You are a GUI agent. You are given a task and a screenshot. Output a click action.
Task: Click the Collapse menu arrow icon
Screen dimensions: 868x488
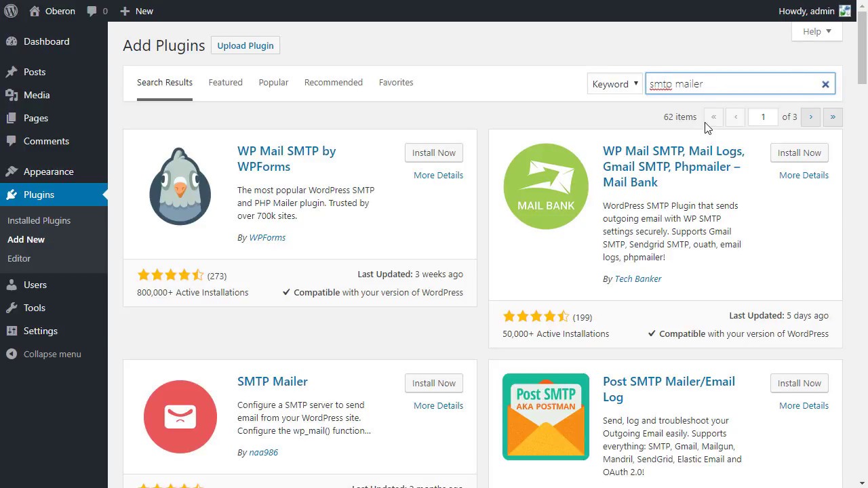[12, 354]
